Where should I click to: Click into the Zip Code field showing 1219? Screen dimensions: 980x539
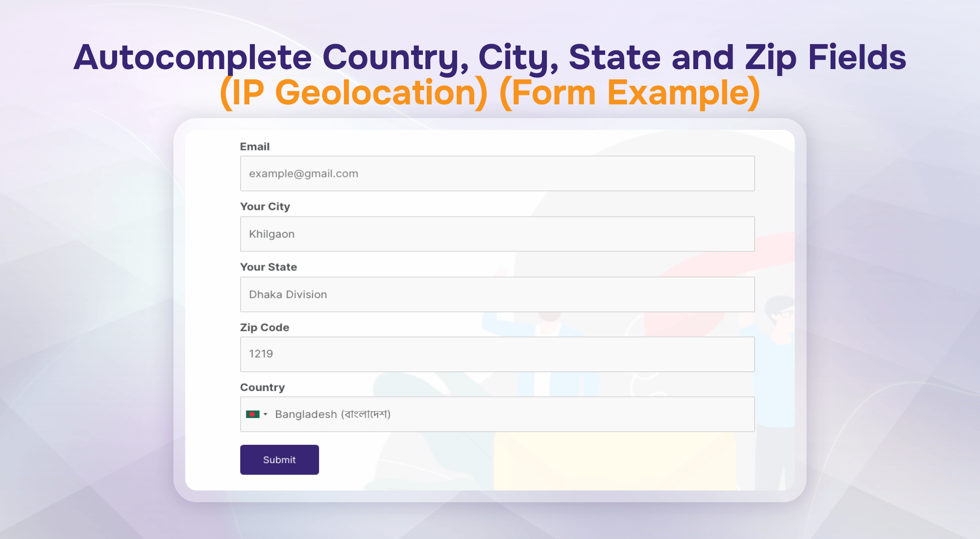[497, 354]
